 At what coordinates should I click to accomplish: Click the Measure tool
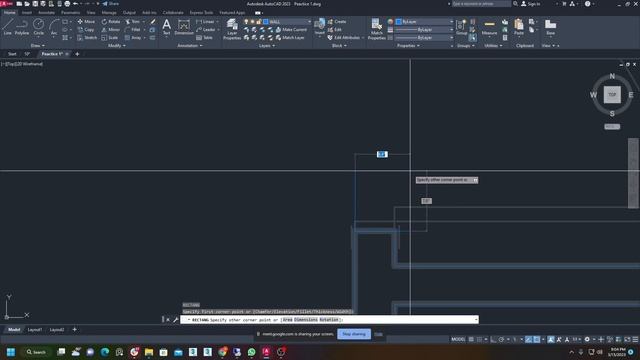[489, 27]
